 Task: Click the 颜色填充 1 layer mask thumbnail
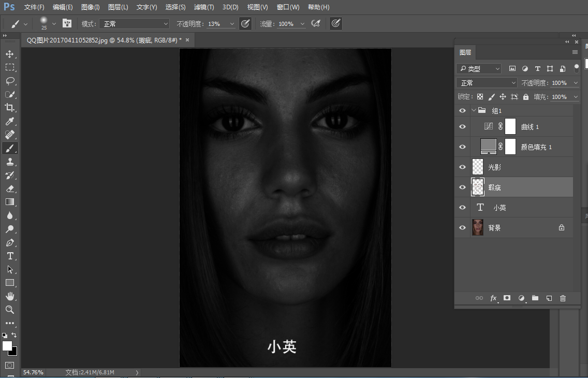click(x=510, y=147)
